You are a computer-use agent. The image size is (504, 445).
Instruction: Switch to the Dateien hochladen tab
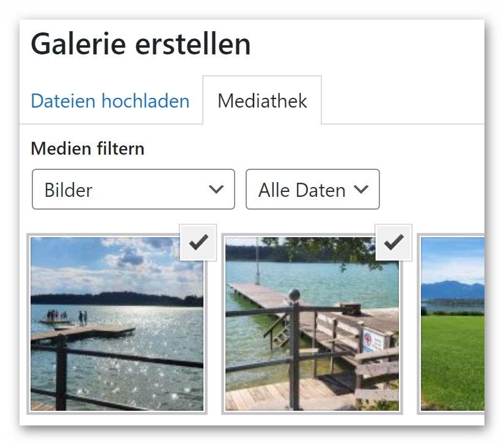pos(110,101)
